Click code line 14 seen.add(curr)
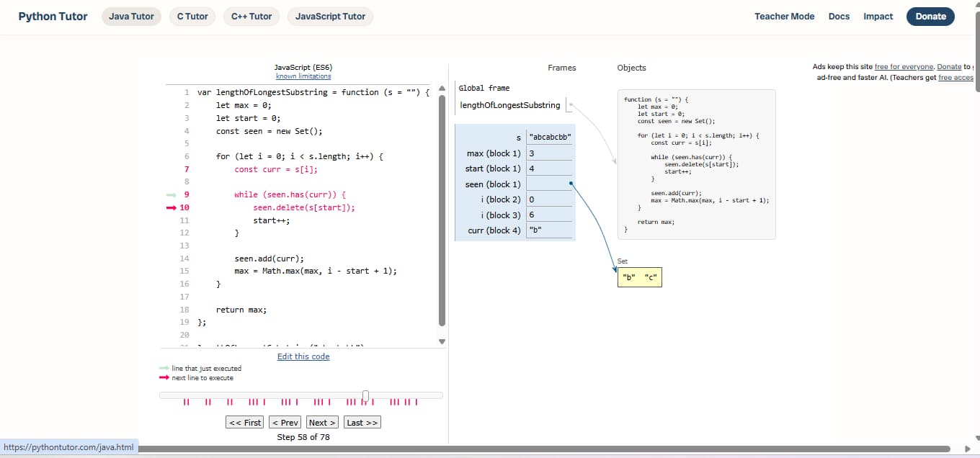Screen dimensions: 980x458 pos(269,259)
